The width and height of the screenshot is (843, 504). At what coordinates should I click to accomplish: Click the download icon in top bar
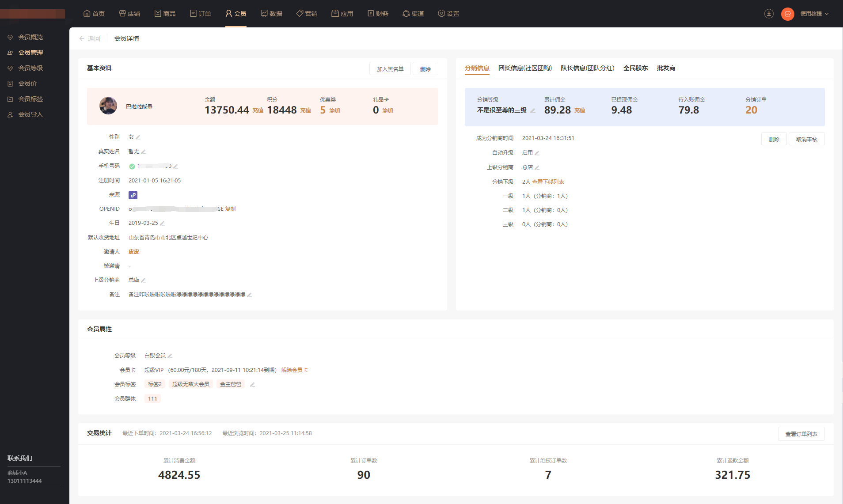click(x=769, y=14)
